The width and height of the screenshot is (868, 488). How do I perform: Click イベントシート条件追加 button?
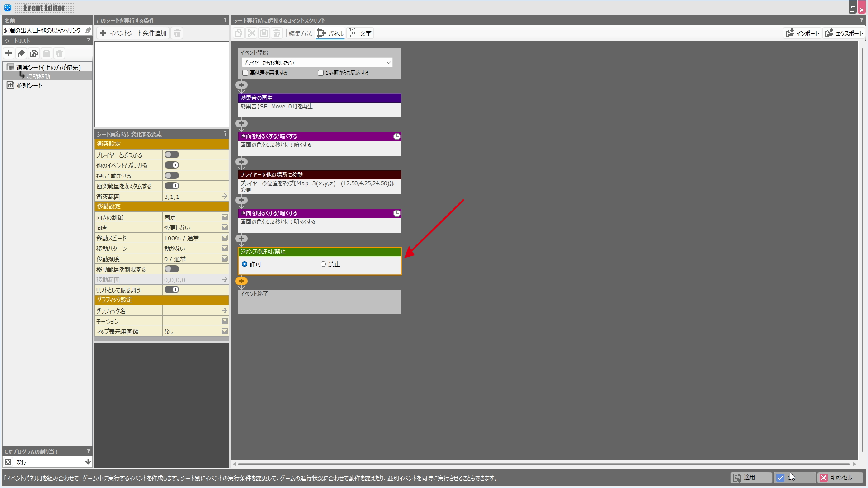133,33
